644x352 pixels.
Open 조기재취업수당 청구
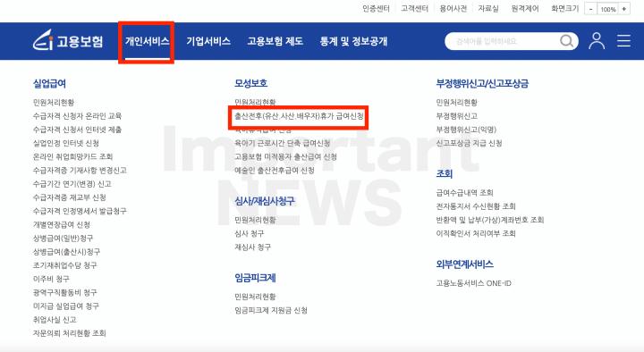point(65,265)
